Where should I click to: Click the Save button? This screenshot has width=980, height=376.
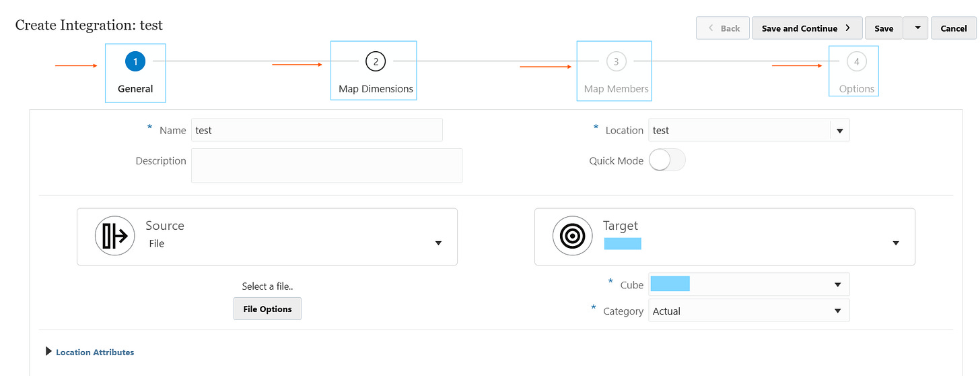(x=884, y=28)
